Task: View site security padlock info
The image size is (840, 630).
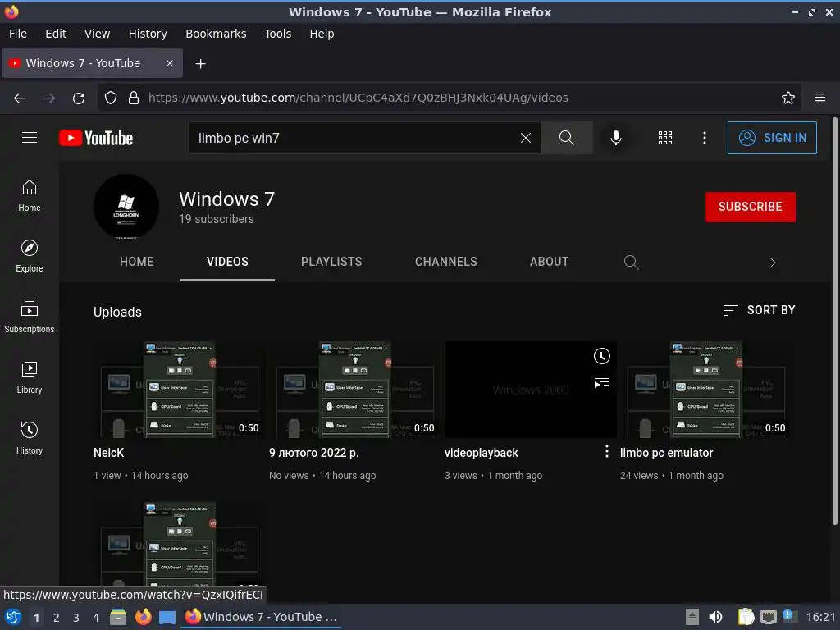Action: (x=134, y=98)
